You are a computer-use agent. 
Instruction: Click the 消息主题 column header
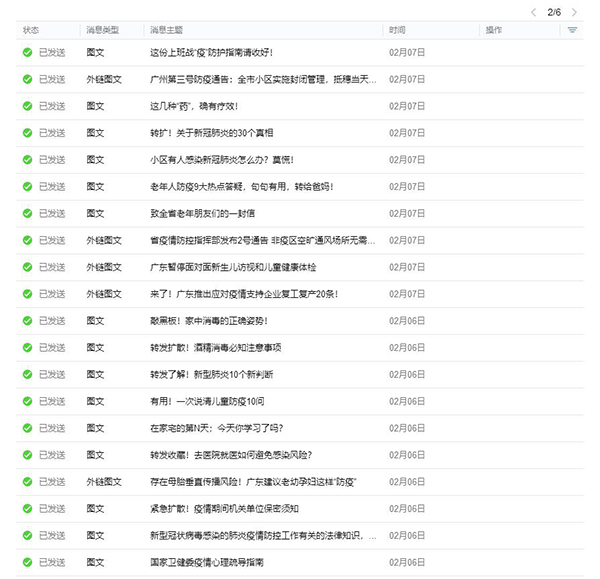point(166,31)
